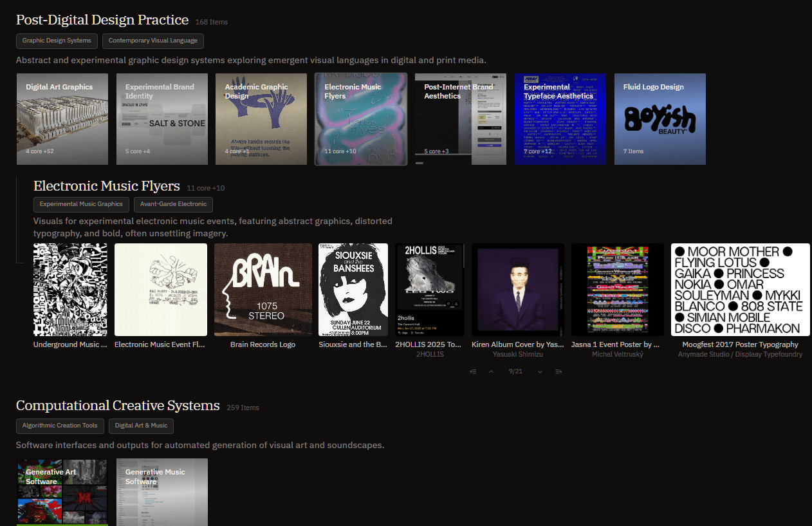Open the Kiren Album Cover image

(x=518, y=290)
